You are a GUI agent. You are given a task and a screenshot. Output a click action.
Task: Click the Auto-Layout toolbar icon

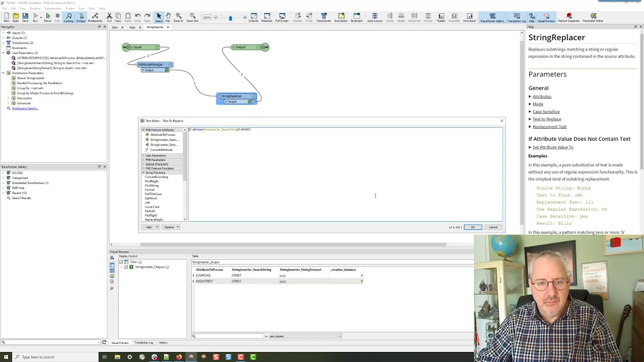pos(375,18)
